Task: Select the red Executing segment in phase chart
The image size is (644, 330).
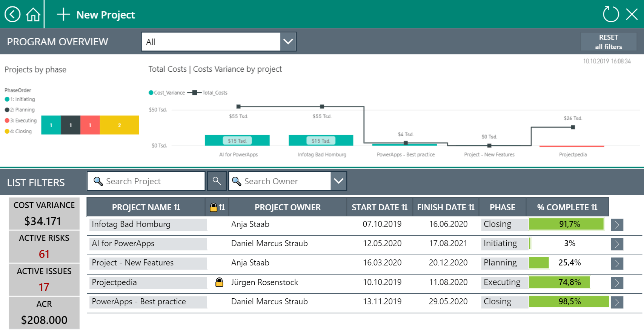Action: click(90, 125)
